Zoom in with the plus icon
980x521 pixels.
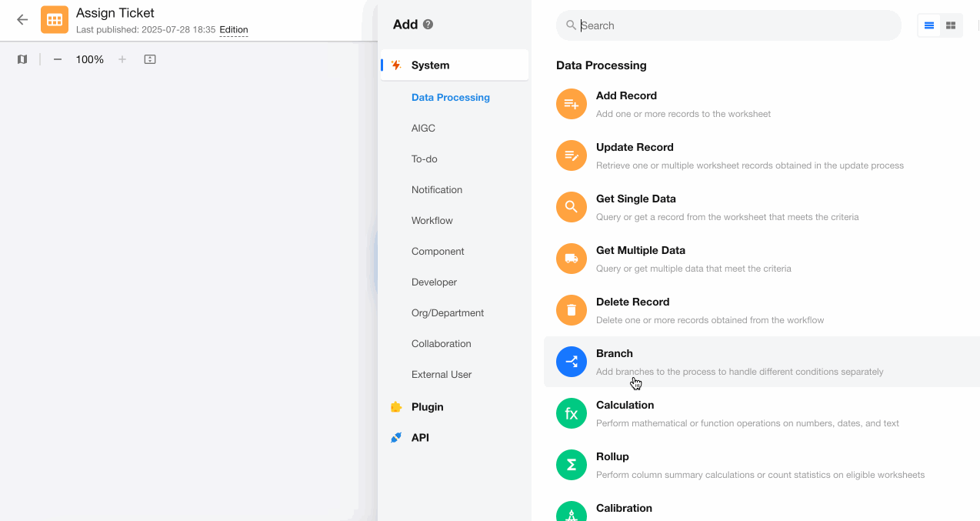pos(122,59)
